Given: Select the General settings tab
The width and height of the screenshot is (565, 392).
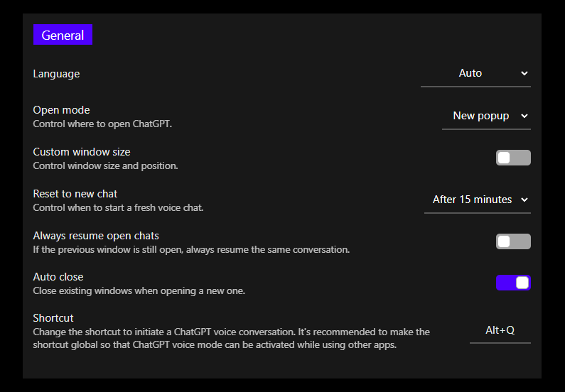Looking at the screenshot, I should (63, 35).
